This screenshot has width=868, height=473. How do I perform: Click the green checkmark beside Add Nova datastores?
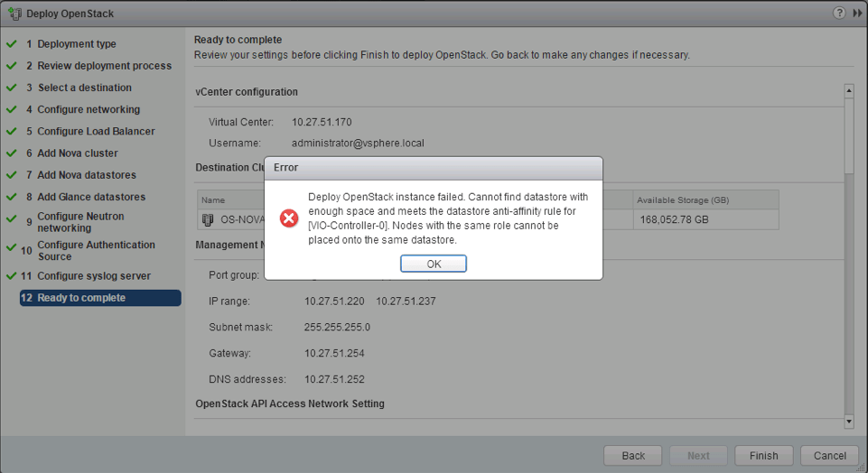pyautogui.click(x=11, y=174)
